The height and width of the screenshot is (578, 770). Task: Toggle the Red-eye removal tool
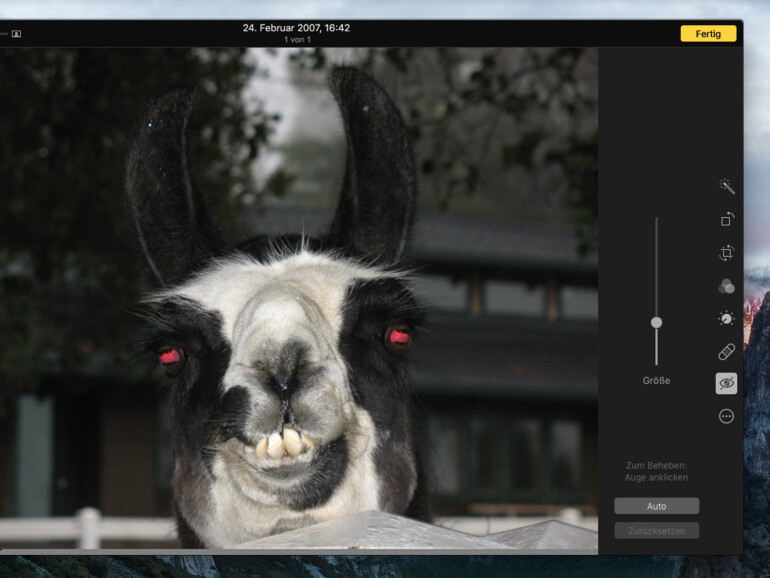click(x=726, y=383)
